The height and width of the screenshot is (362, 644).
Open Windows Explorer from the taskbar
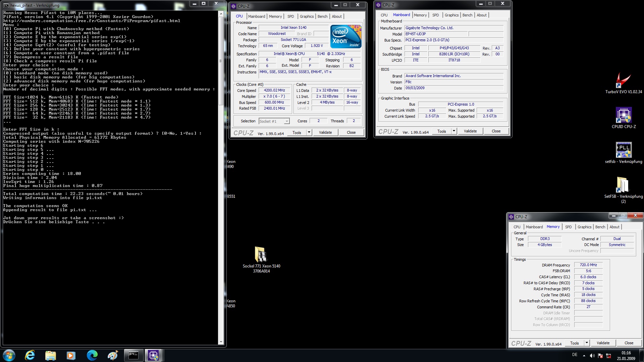(50, 355)
